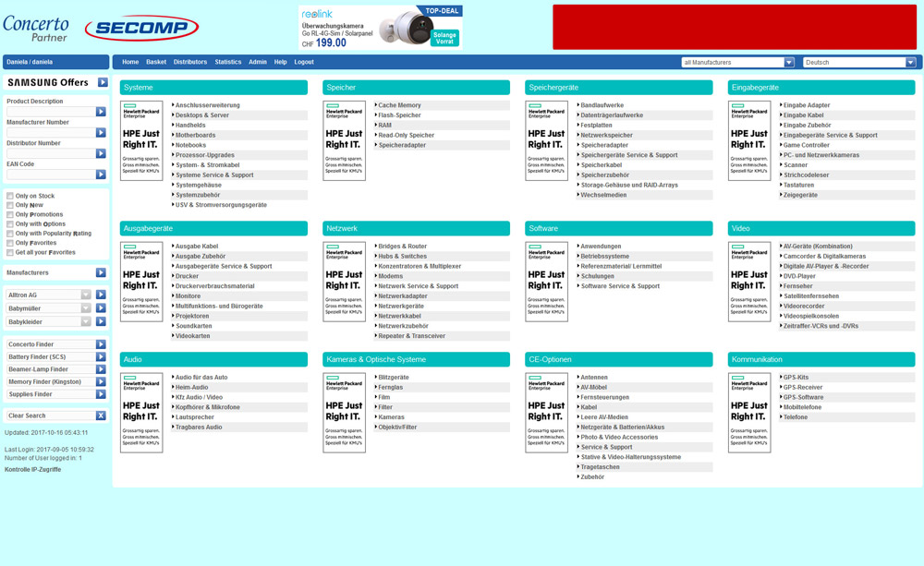
Task: Focus the Manufacturer Number input field
Action: click(x=51, y=133)
